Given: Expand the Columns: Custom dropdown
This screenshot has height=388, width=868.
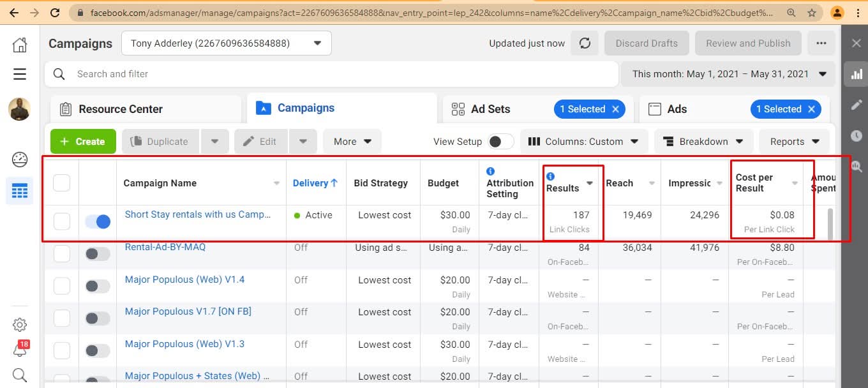Looking at the screenshot, I should (583, 142).
